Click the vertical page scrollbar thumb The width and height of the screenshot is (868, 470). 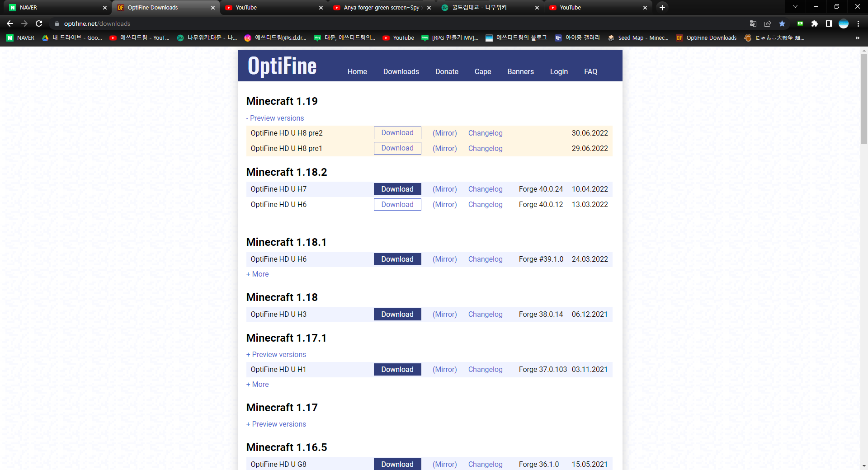pos(864,99)
